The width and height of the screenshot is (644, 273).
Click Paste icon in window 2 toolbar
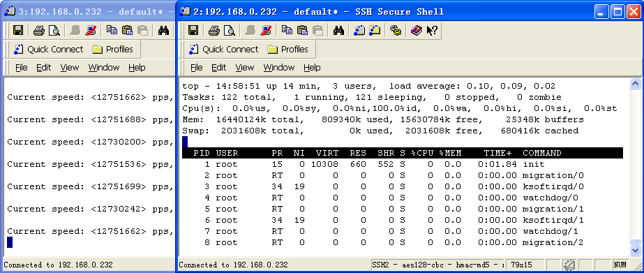pyautogui.click(x=302, y=30)
